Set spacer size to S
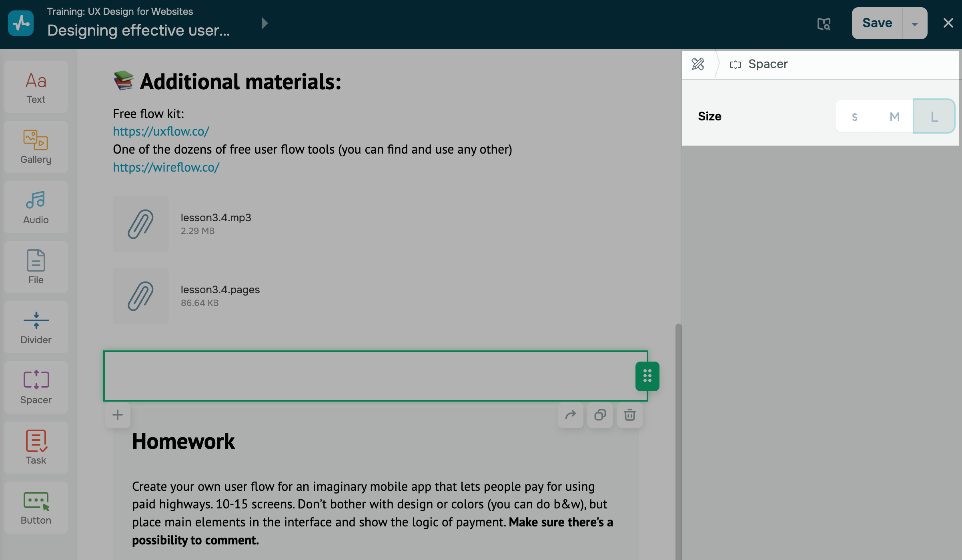This screenshot has height=560, width=962. 855,117
